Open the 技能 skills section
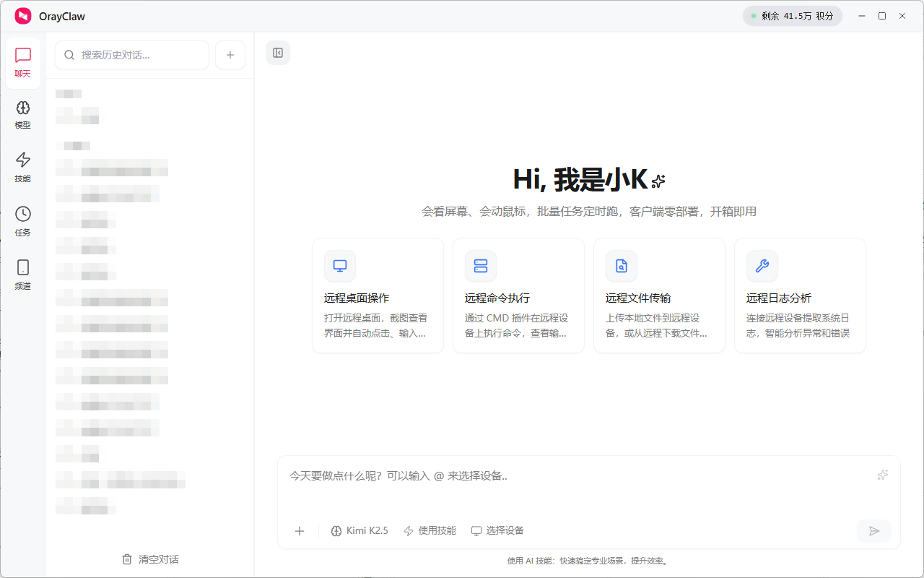924x578 pixels. click(x=23, y=168)
